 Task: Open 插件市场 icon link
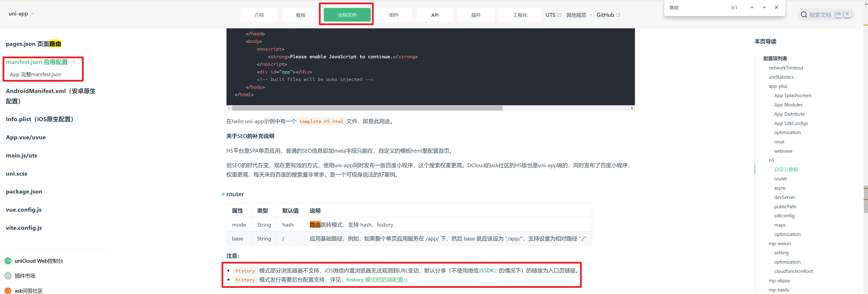[8, 276]
